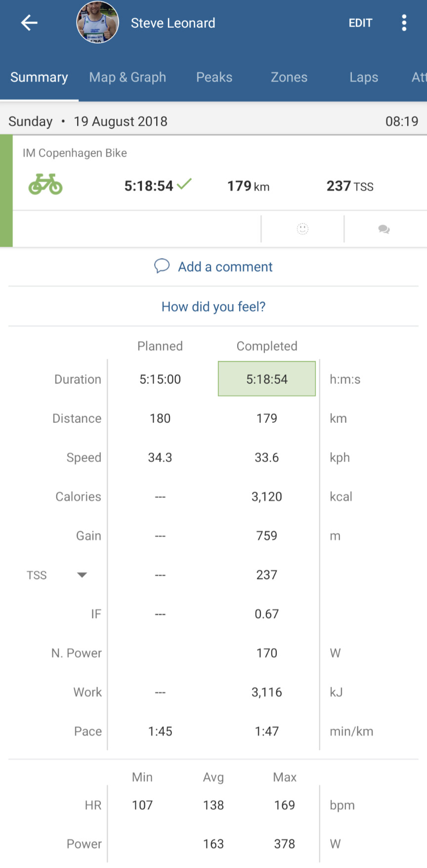
Task: Select the Zones tab
Action: (x=289, y=78)
